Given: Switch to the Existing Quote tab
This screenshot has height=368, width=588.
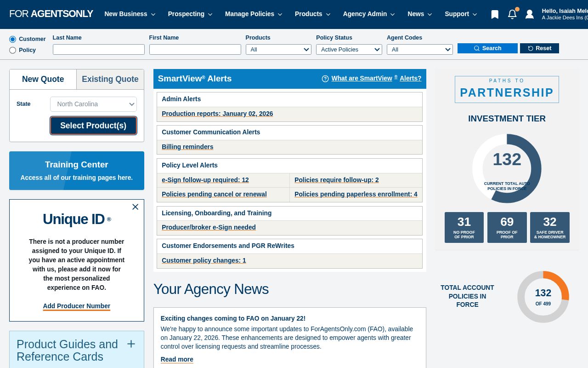Looking at the screenshot, I should point(110,79).
